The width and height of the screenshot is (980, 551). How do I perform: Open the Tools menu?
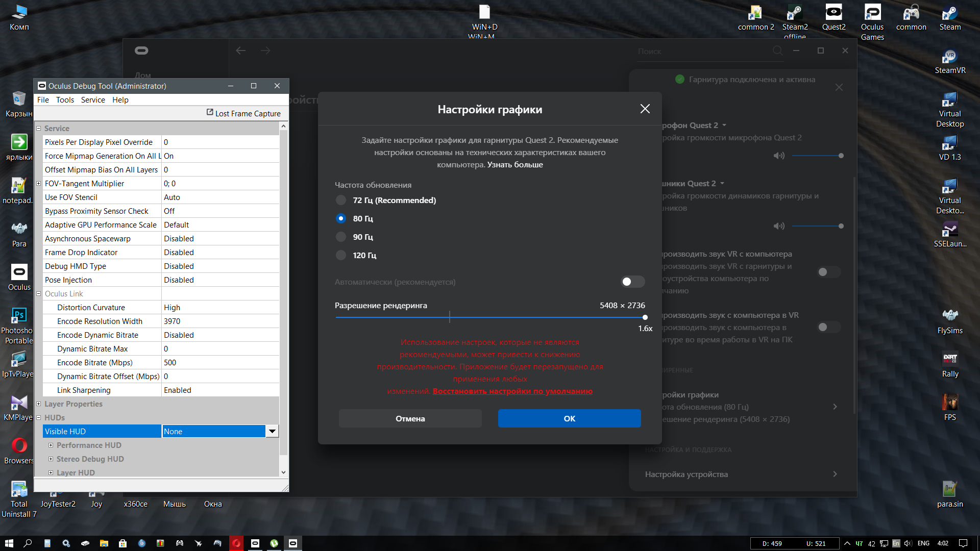(x=65, y=100)
